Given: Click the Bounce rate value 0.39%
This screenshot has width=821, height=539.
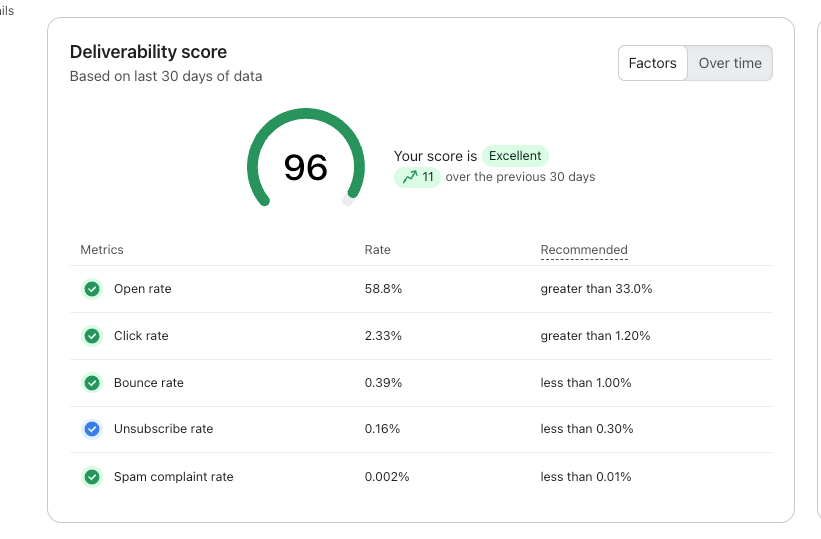Looking at the screenshot, I should coord(382,383).
